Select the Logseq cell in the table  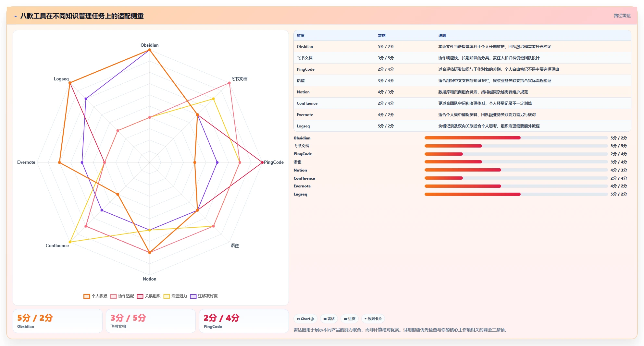303,126
